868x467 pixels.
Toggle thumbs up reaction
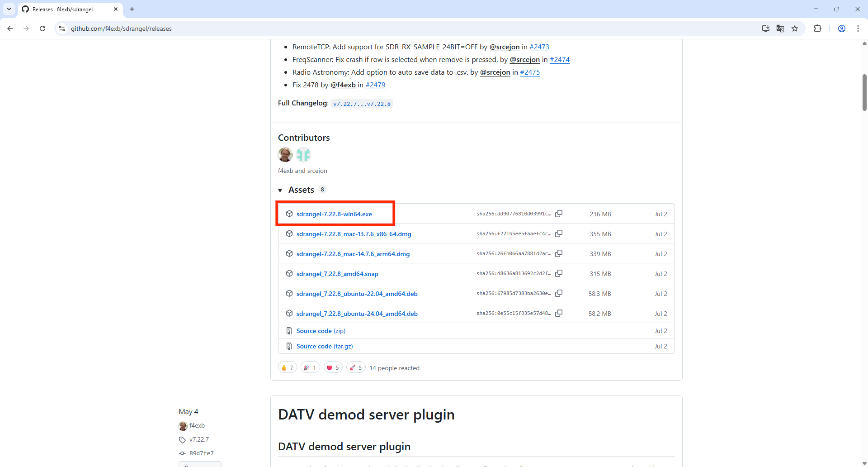click(287, 367)
